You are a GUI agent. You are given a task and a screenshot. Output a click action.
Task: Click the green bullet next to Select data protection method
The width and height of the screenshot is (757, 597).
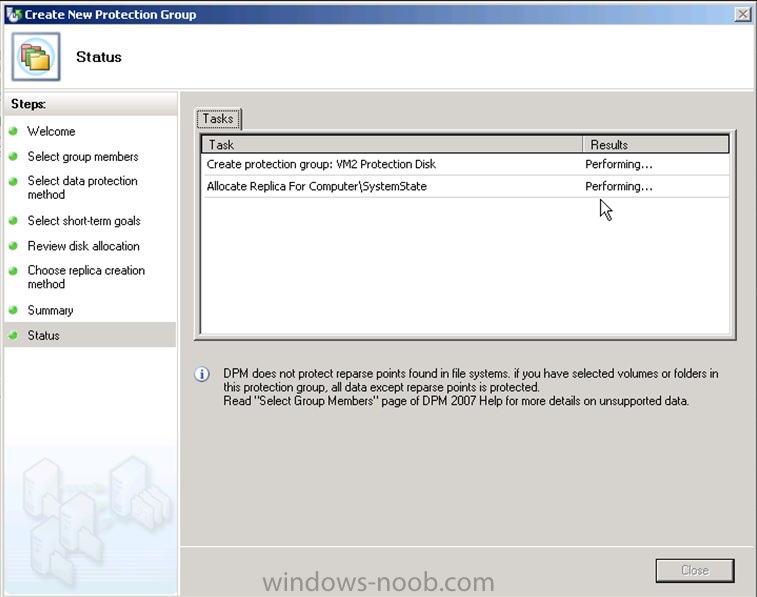point(14,181)
